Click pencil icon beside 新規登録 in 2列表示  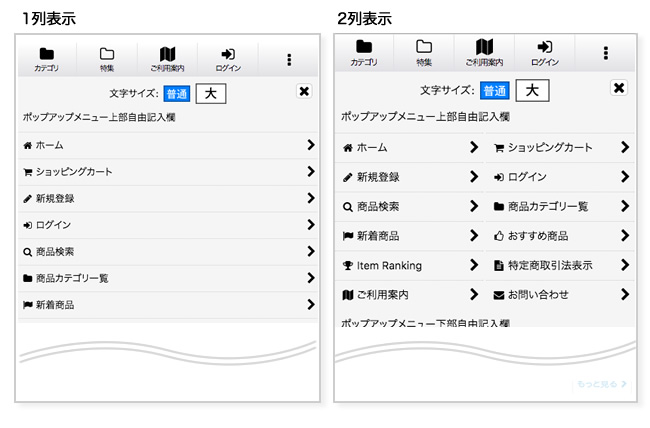point(348,178)
